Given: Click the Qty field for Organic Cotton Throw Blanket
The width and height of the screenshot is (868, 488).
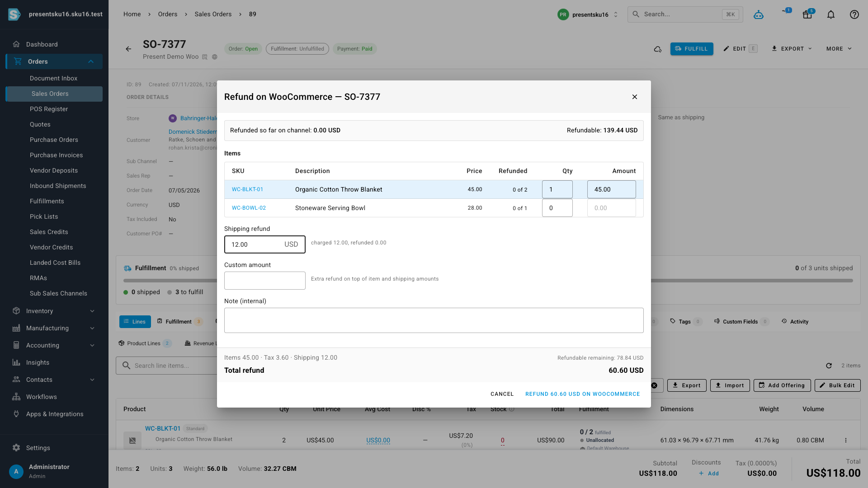Looking at the screenshot, I should click(557, 189).
